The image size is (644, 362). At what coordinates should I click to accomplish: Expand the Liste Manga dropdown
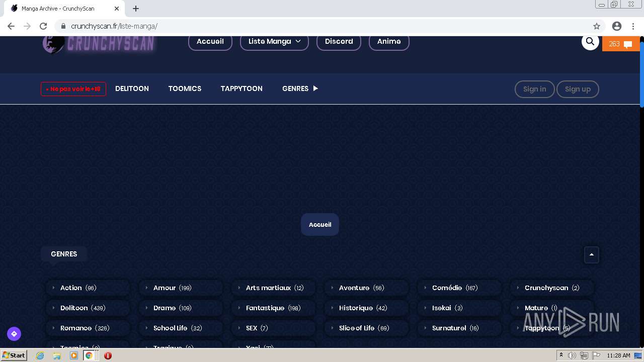click(274, 42)
